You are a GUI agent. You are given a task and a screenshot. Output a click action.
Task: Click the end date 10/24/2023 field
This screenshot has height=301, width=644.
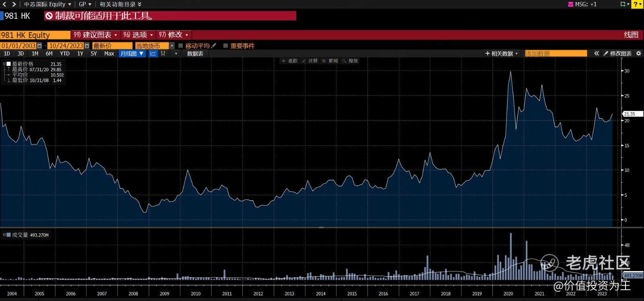point(66,46)
